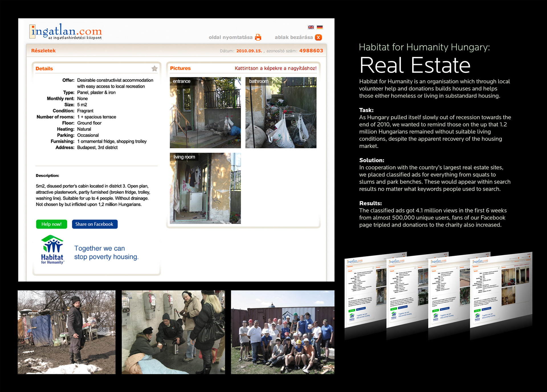Screen dimensions: 547x392
Task: Open the volunteer group photo
Action: pos(282,332)
